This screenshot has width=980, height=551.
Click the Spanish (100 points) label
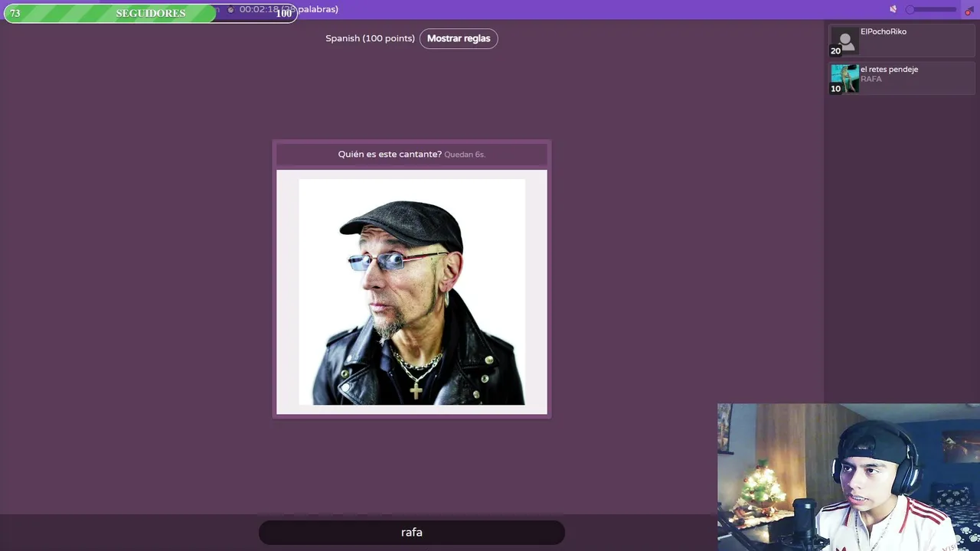pyautogui.click(x=370, y=38)
